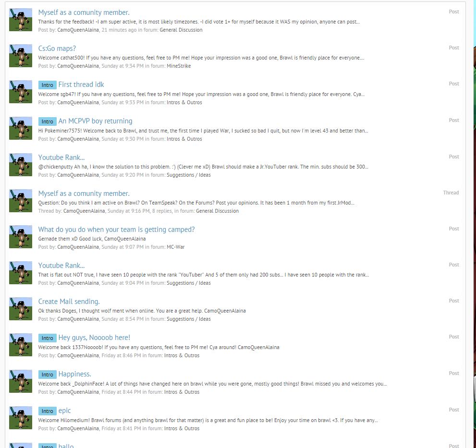This screenshot has height=448, width=476.
Task: Click the Intro tag on An MCPVP boy returning
Action: (x=48, y=121)
